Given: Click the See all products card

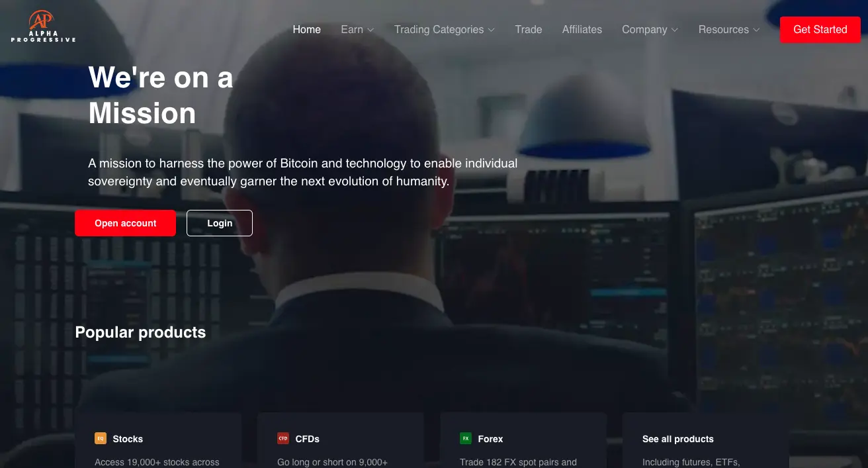Looking at the screenshot, I should (x=706, y=440).
